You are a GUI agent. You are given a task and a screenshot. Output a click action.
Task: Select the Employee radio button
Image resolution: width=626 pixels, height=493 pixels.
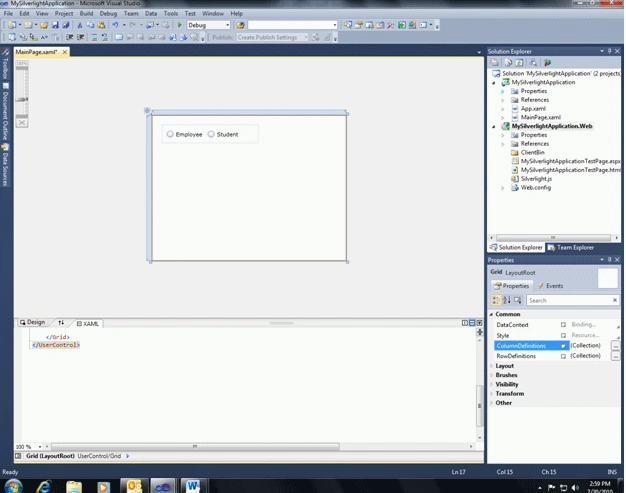pos(170,134)
